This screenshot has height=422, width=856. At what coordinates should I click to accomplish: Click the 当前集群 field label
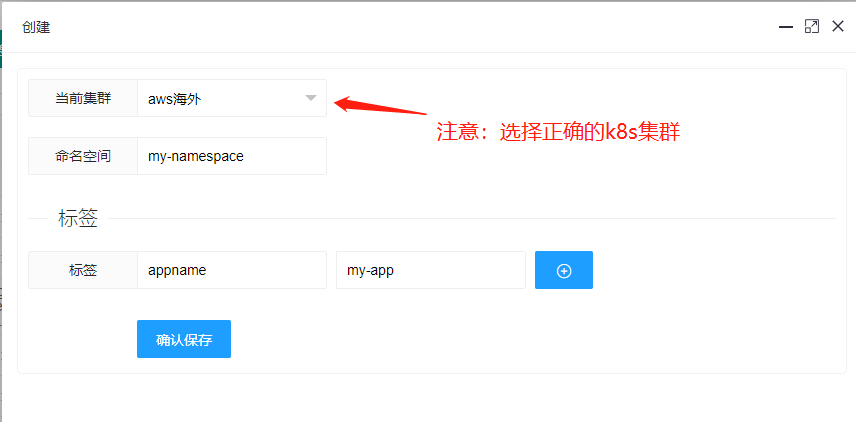click(x=83, y=98)
